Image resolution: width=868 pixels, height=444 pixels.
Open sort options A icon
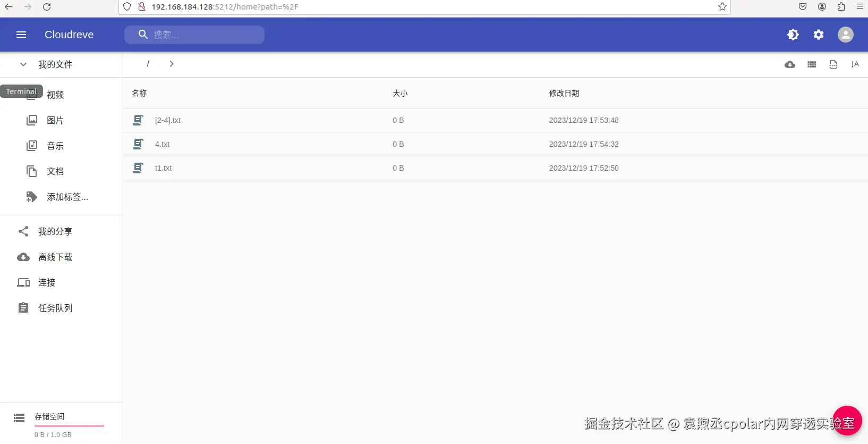[855, 64]
